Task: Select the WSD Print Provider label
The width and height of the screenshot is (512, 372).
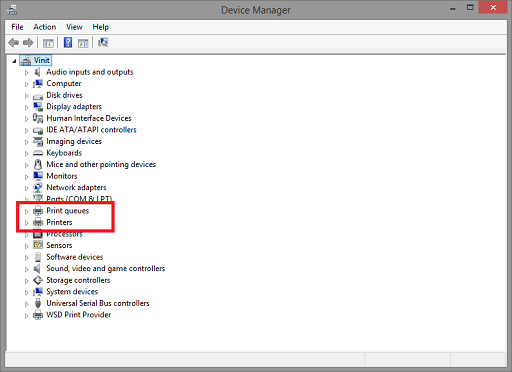Action: (78, 315)
